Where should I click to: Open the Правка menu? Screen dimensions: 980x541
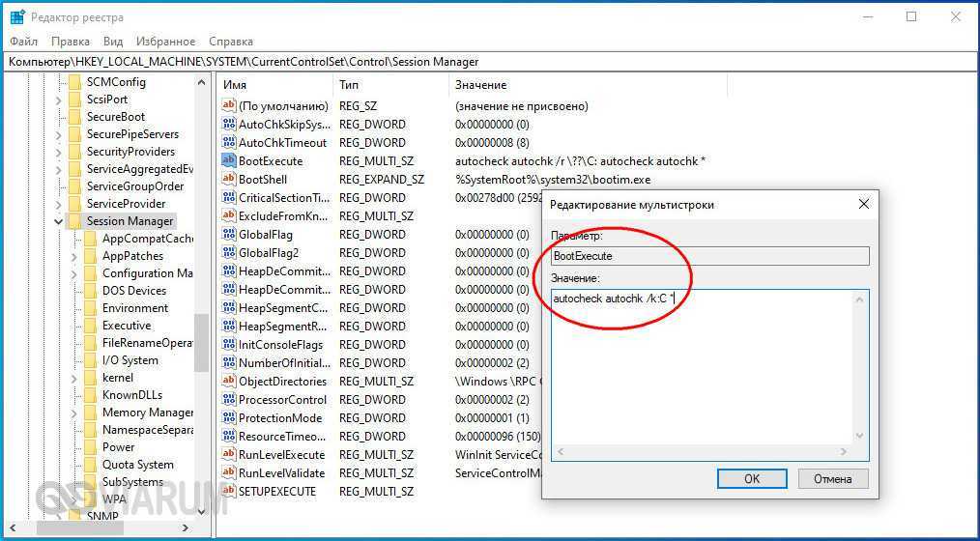pos(71,42)
